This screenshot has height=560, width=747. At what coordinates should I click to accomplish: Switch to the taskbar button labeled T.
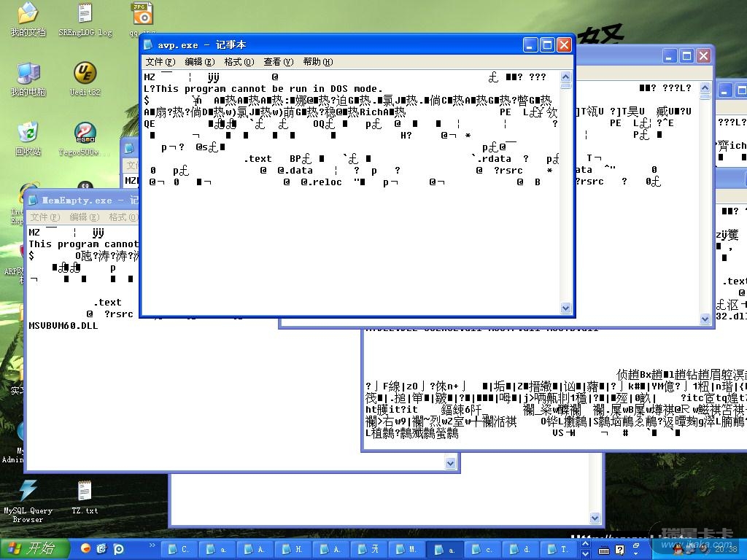(x=559, y=549)
